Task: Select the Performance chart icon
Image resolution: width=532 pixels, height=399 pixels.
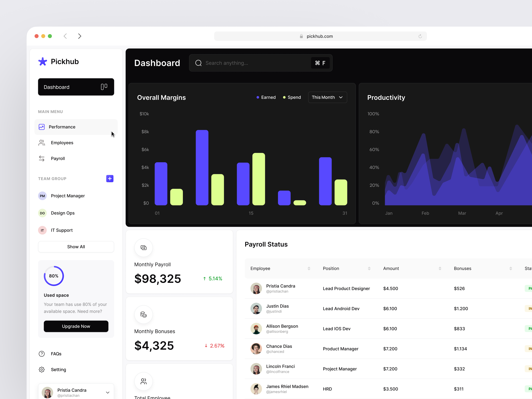Action: click(x=42, y=127)
